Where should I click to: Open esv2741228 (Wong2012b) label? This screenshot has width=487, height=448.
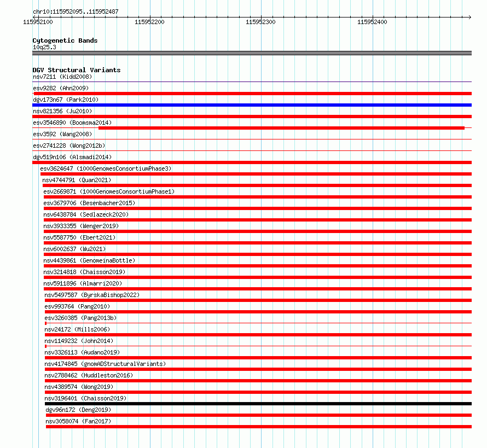[x=69, y=146]
